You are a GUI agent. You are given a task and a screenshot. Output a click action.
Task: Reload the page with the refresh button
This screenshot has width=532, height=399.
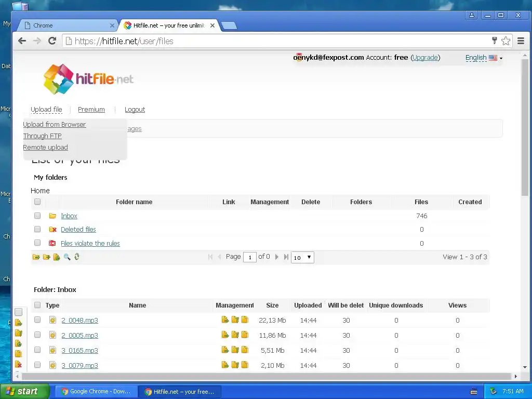(x=52, y=41)
